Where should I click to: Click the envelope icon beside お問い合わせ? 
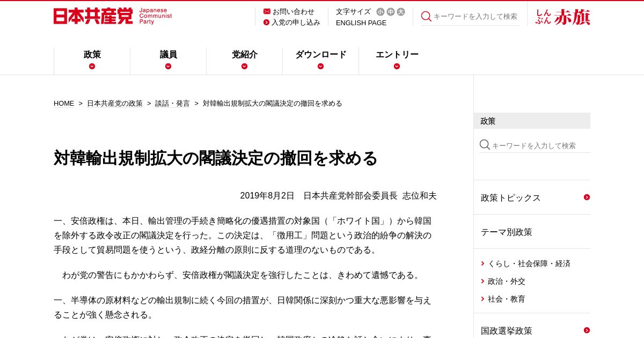[x=267, y=11]
